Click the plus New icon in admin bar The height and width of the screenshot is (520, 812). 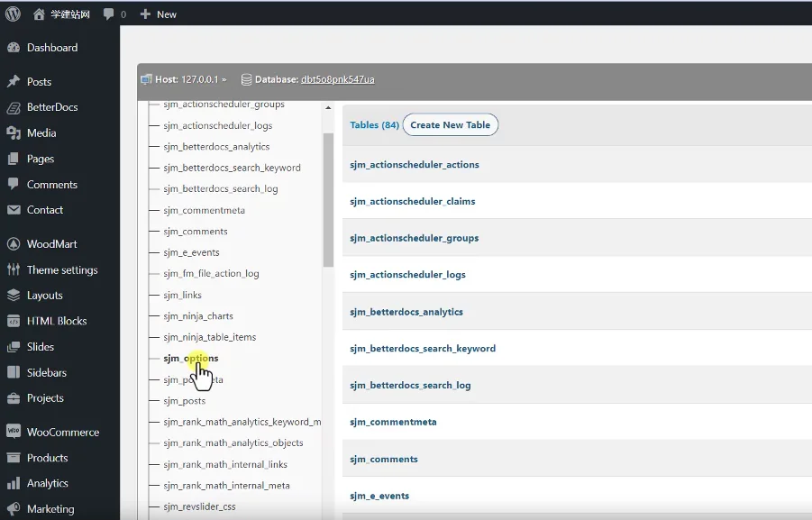[x=145, y=14]
